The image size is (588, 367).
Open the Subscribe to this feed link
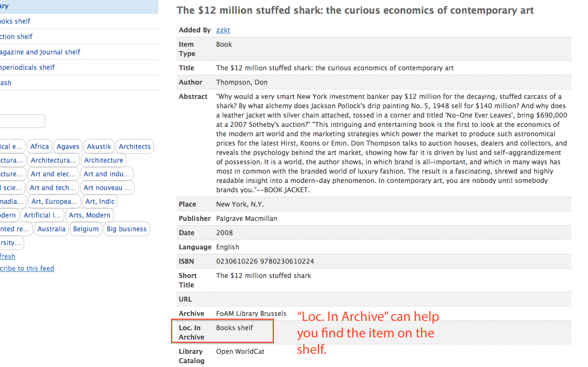pyautogui.click(x=27, y=269)
